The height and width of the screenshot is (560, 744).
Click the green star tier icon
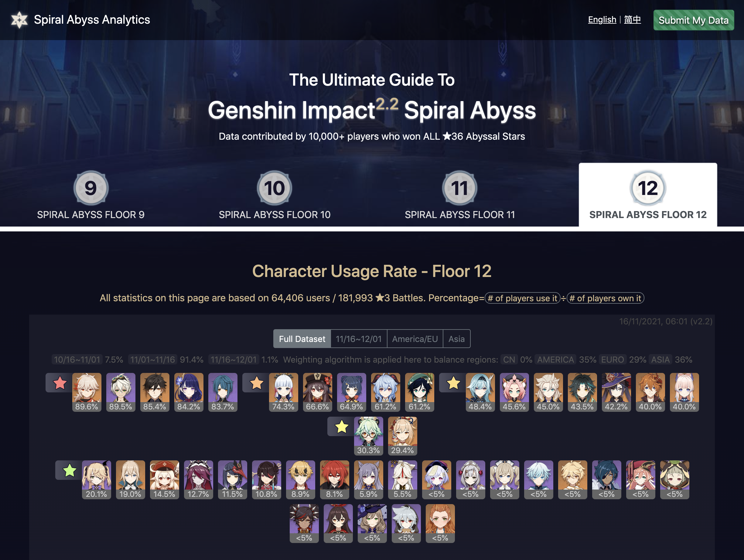[70, 470]
